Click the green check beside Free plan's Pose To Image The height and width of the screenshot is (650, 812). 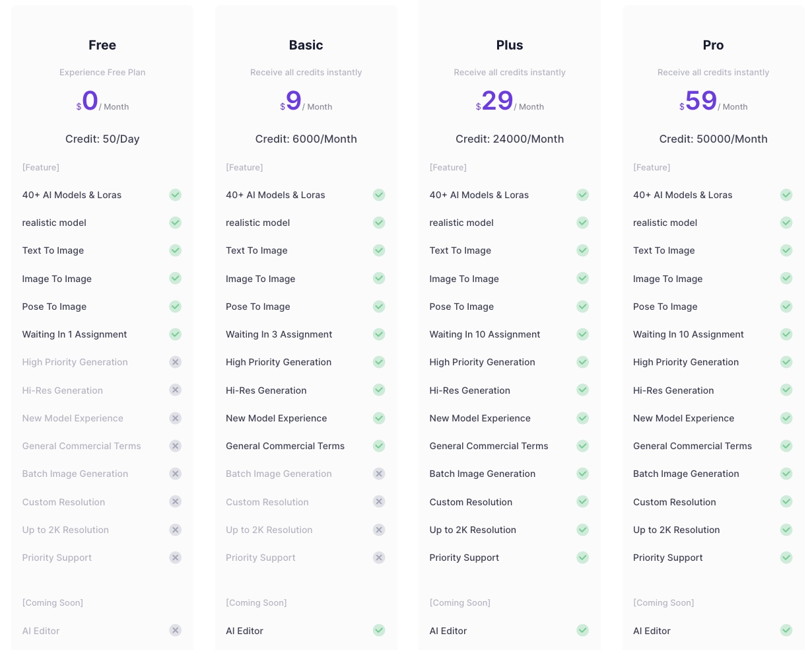click(x=175, y=307)
